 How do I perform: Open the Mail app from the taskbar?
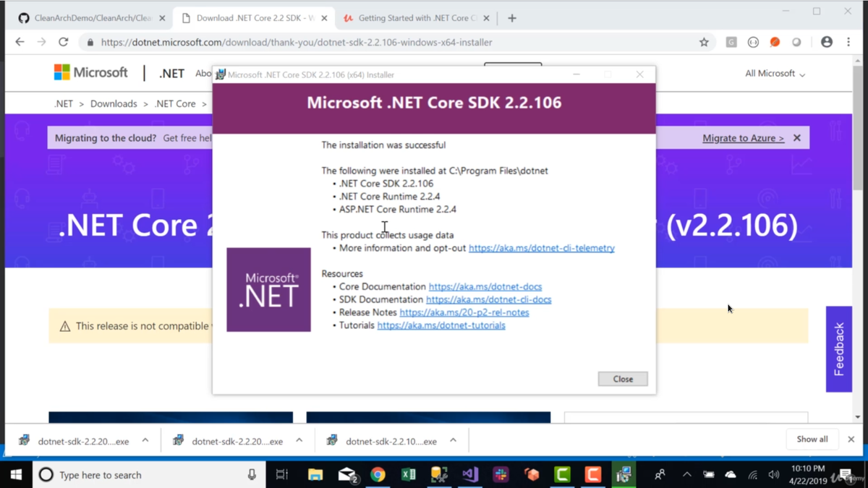pyautogui.click(x=348, y=475)
